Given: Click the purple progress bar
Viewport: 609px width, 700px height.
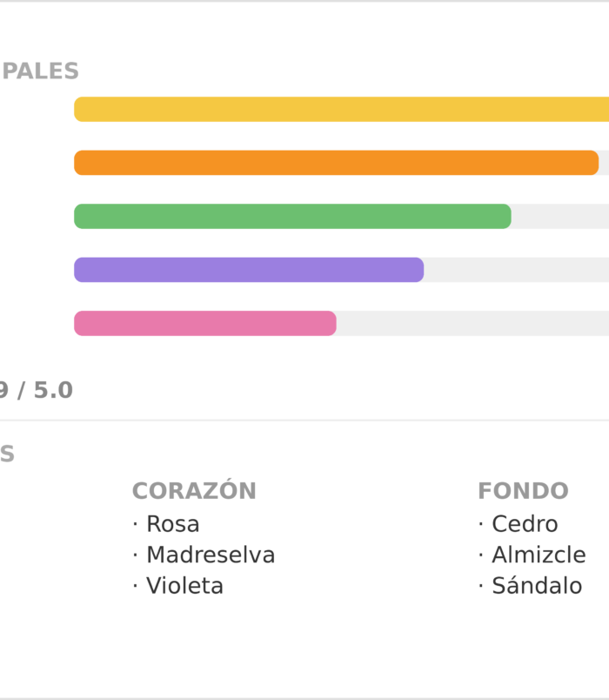Looking at the screenshot, I should [x=249, y=270].
